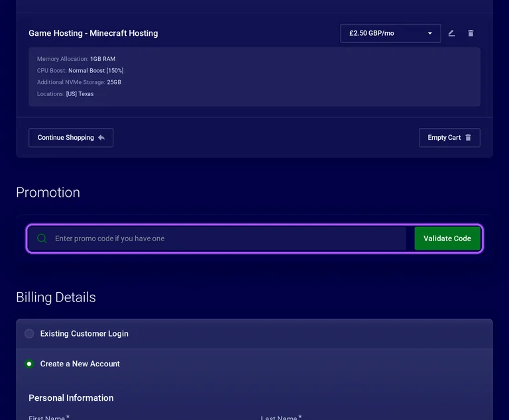Select Create a New Account radio option
The image size is (509, 420).
[x=29, y=364]
